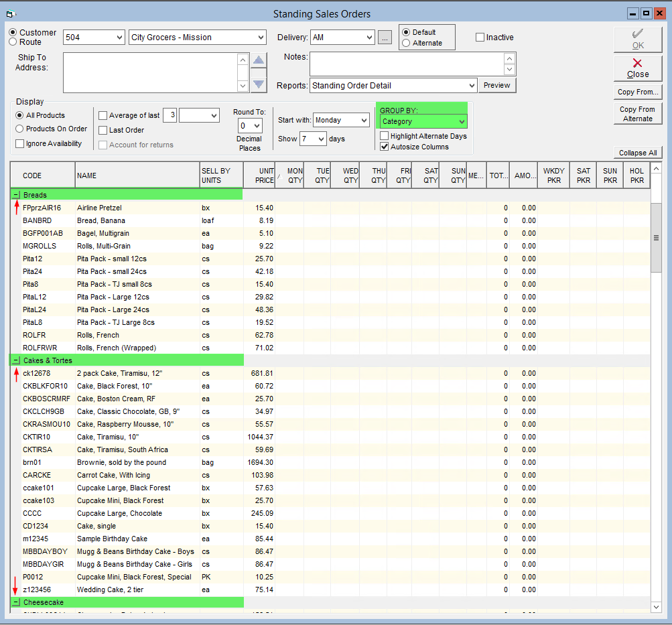Click the HOL PKR column header
The width and height of the screenshot is (672, 625).
tap(636, 176)
